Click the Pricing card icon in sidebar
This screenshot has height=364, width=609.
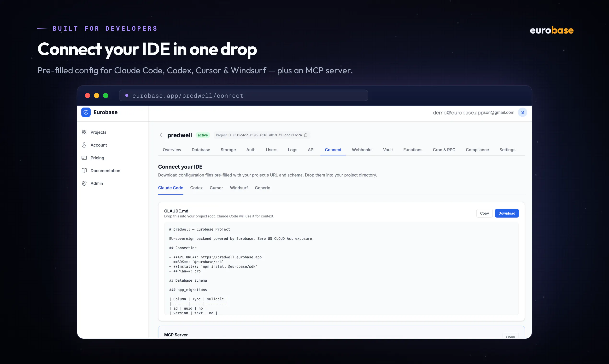pyautogui.click(x=84, y=158)
